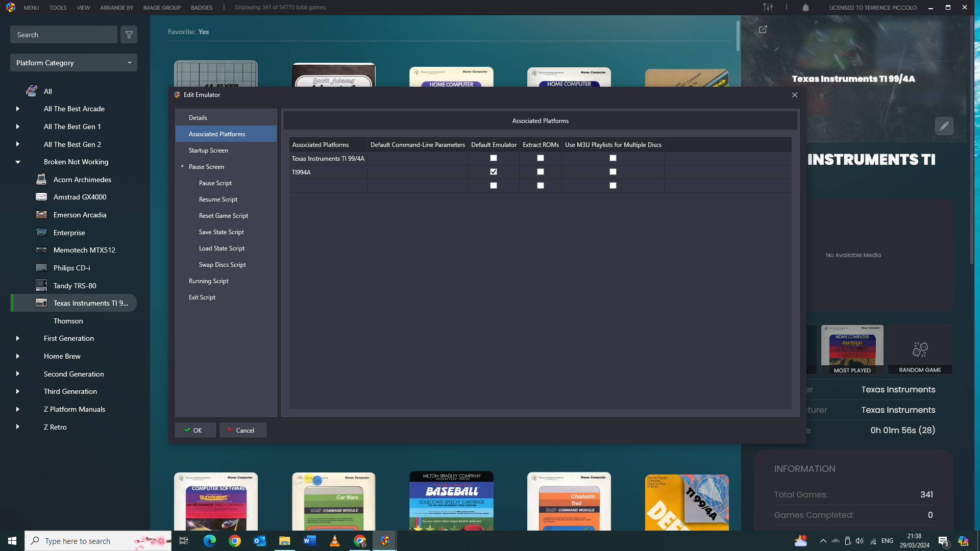
Task: Go to Details section in dialog
Action: (226, 118)
